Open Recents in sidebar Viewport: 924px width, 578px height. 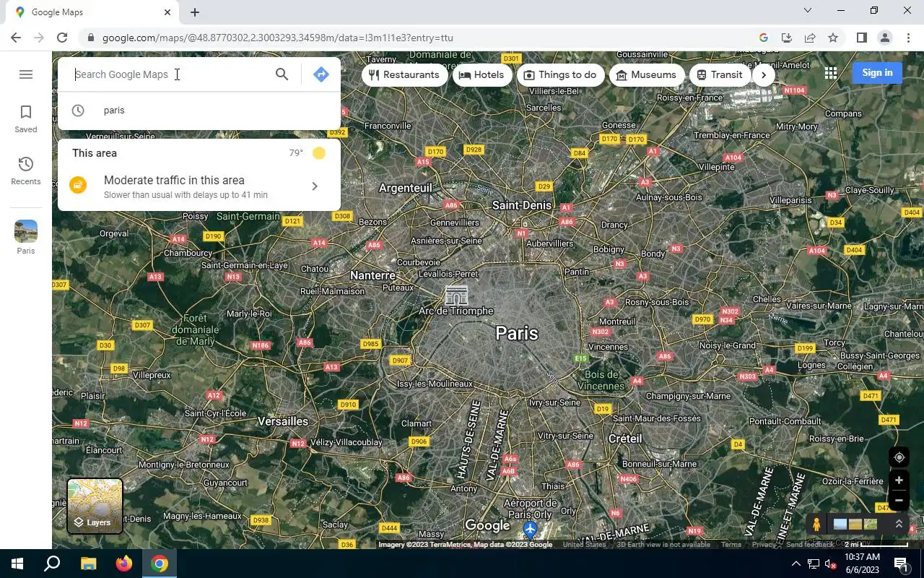coord(26,171)
